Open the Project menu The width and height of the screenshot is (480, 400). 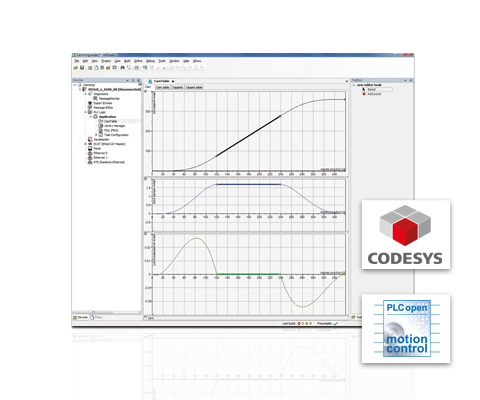pos(106,61)
